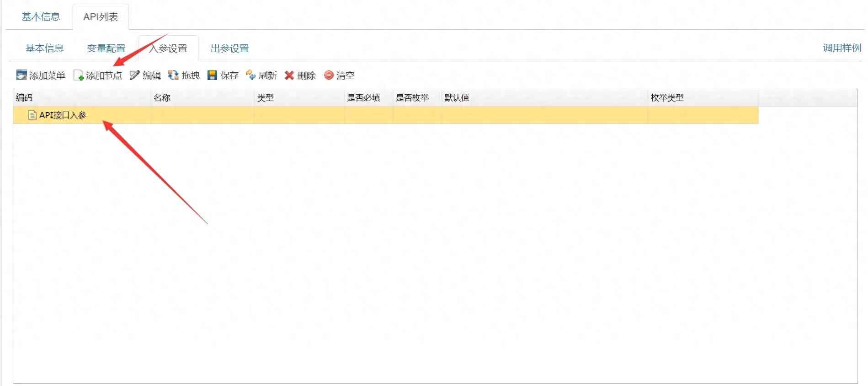Click the 添加菜单 toolbar icon
Viewport: 868px width, 386px height.
[x=21, y=75]
